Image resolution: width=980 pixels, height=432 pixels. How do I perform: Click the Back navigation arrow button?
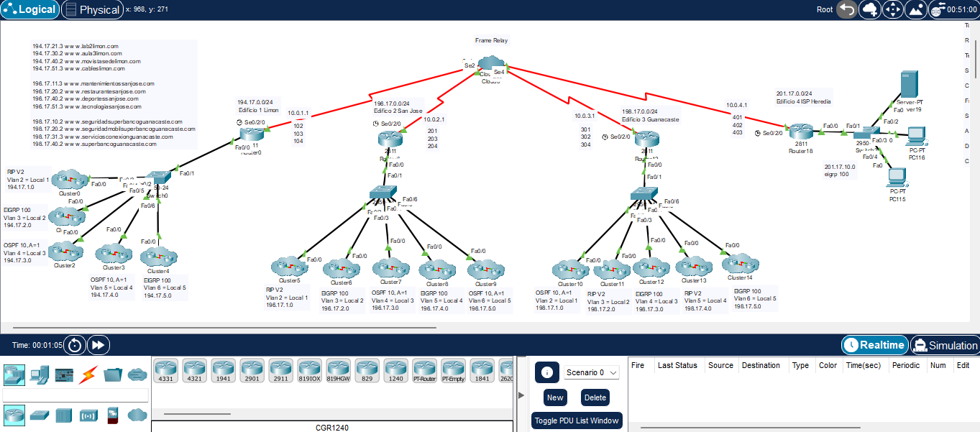coord(848,9)
